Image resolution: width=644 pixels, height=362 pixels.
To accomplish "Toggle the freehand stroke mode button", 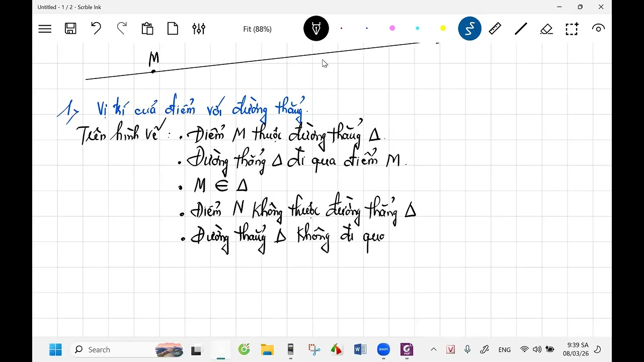I will 469,29.
